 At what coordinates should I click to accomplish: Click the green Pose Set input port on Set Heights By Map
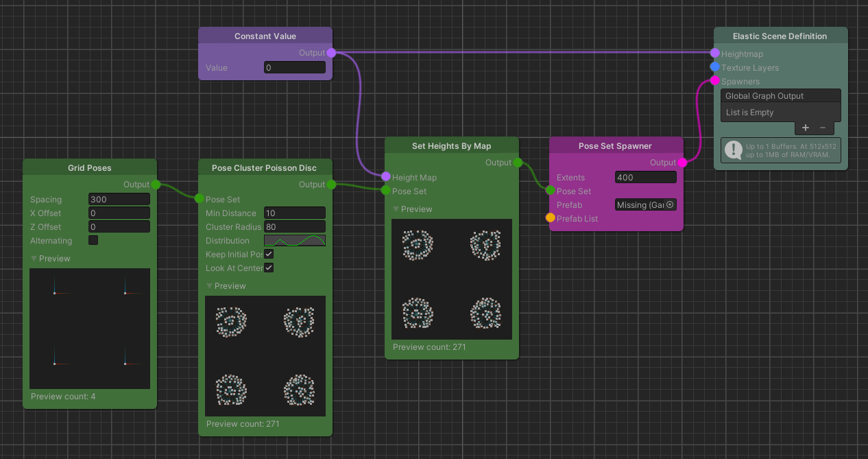pyautogui.click(x=386, y=191)
